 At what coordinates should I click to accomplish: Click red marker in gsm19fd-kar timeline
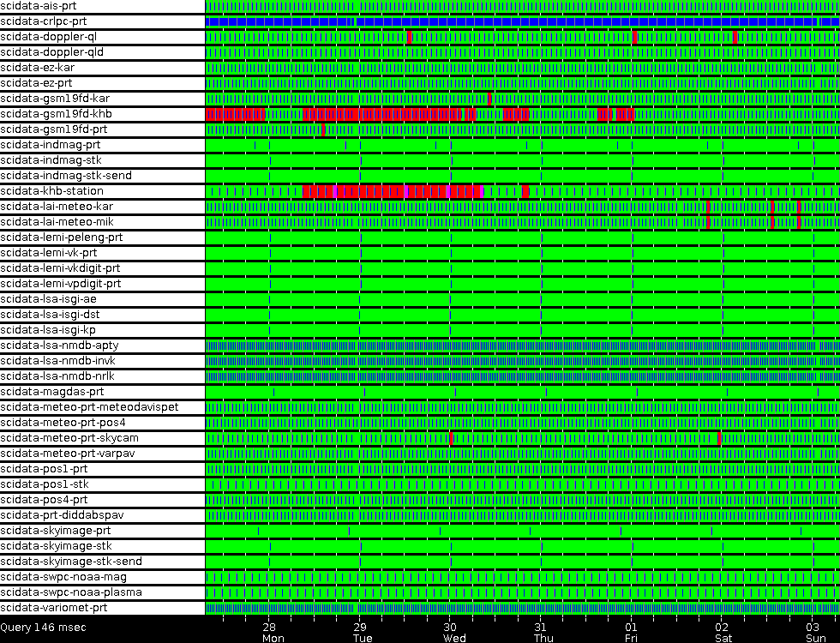pyautogui.click(x=489, y=99)
